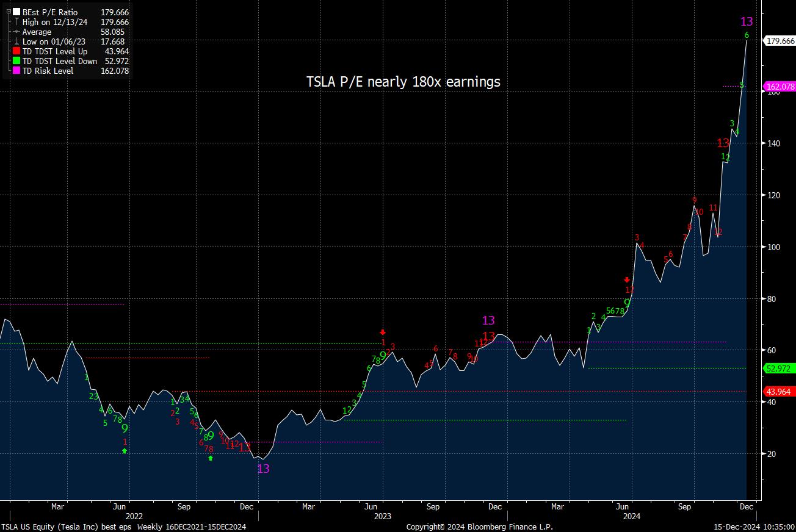
Task: Select the 'TD TDST Level Down' legend label
Action: point(60,61)
